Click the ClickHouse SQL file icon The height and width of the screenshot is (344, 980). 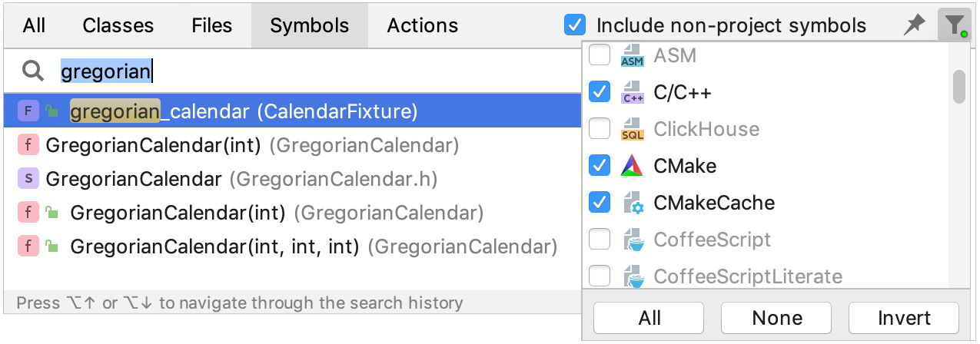[x=632, y=129]
